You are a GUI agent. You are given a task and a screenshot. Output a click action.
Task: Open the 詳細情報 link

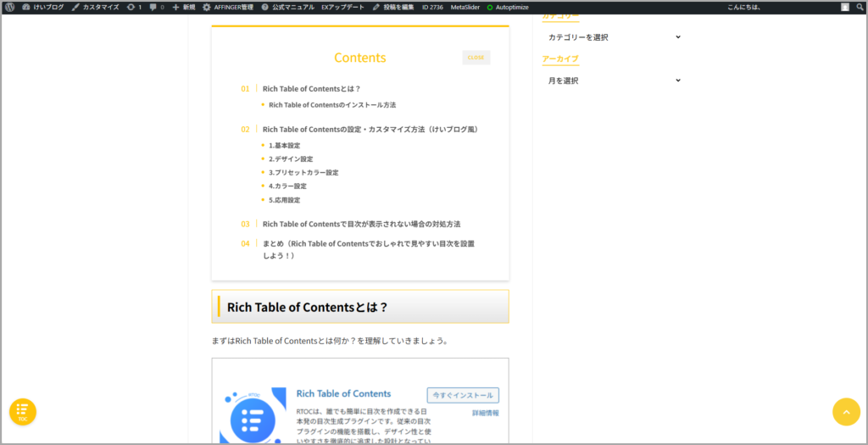(485, 413)
